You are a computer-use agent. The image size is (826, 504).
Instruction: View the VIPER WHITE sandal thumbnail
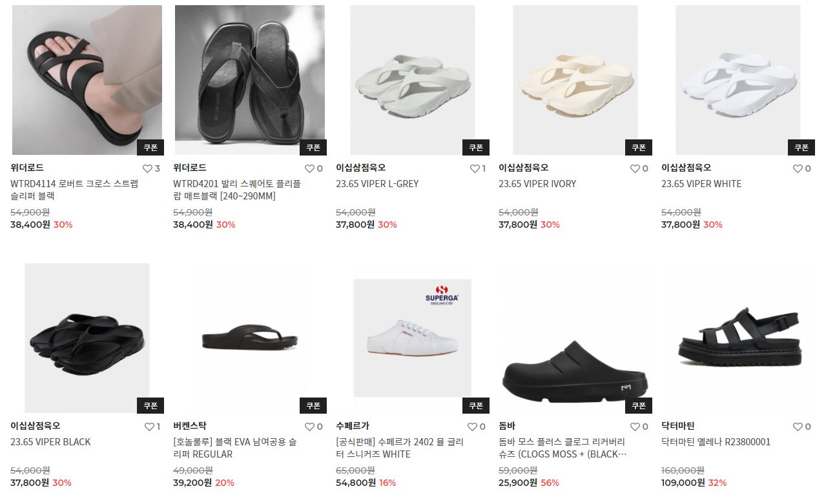coord(738,80)
